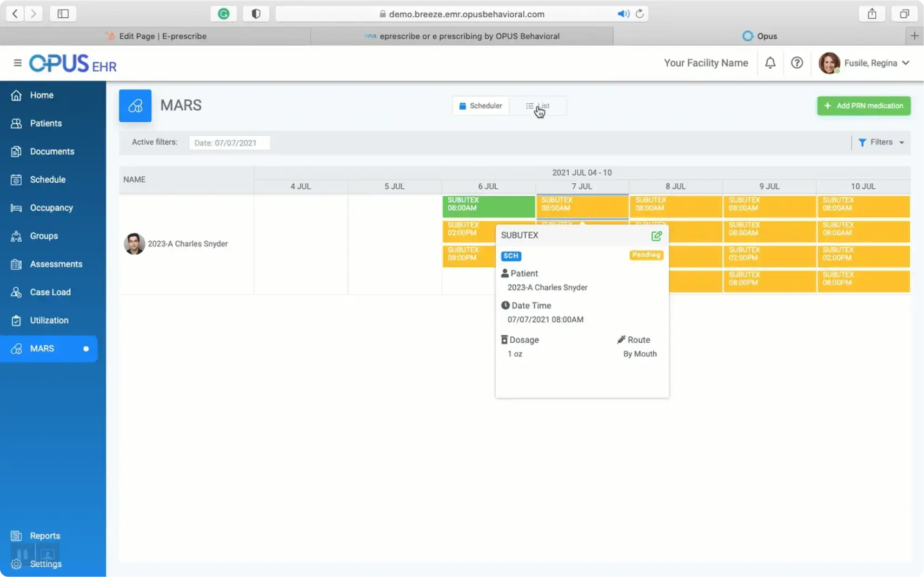This screenshot has width=924, height=577.
Task: Click the edit icon in the SUBUTEX popup
Action: 656,236
